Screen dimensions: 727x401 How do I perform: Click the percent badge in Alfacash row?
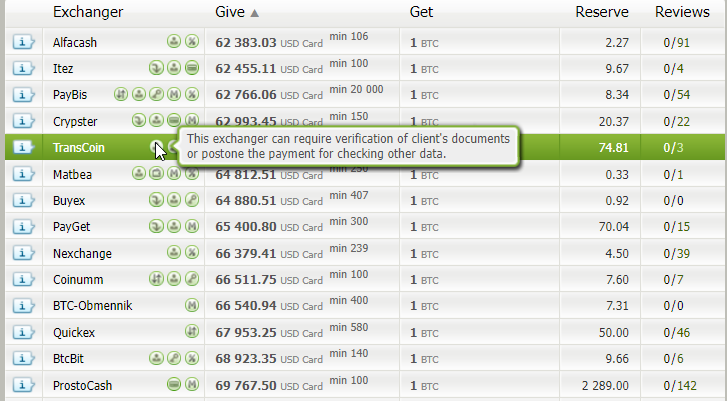coord(192,41)
